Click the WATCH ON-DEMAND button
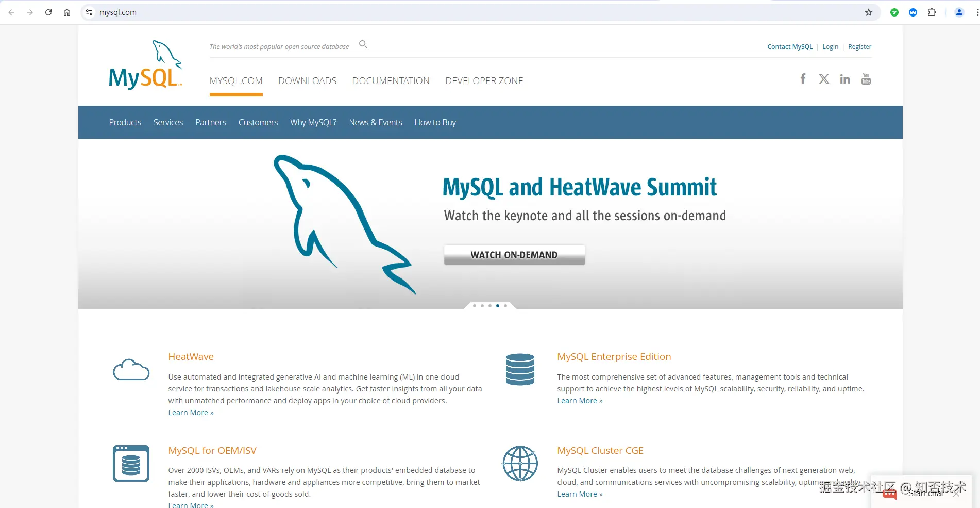Screen dimensions: 980x508 [514, 255]
